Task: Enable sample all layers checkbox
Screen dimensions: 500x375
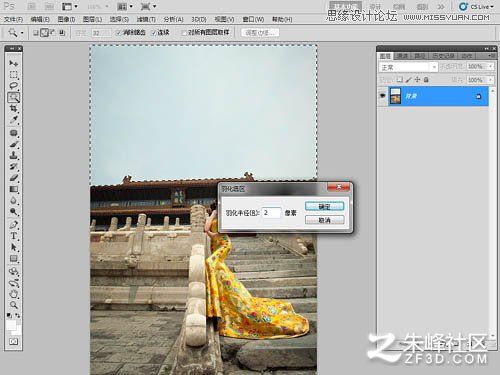Action: coord(184,33)
